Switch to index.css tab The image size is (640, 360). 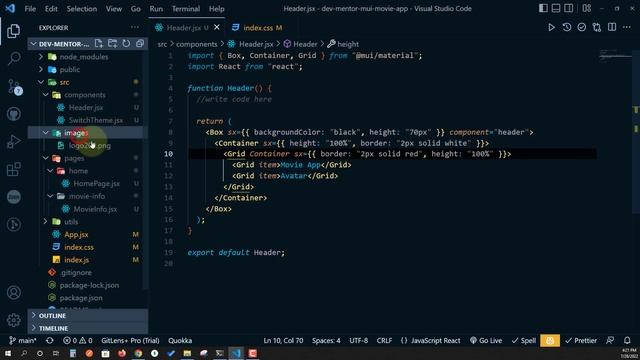(258, 28)
